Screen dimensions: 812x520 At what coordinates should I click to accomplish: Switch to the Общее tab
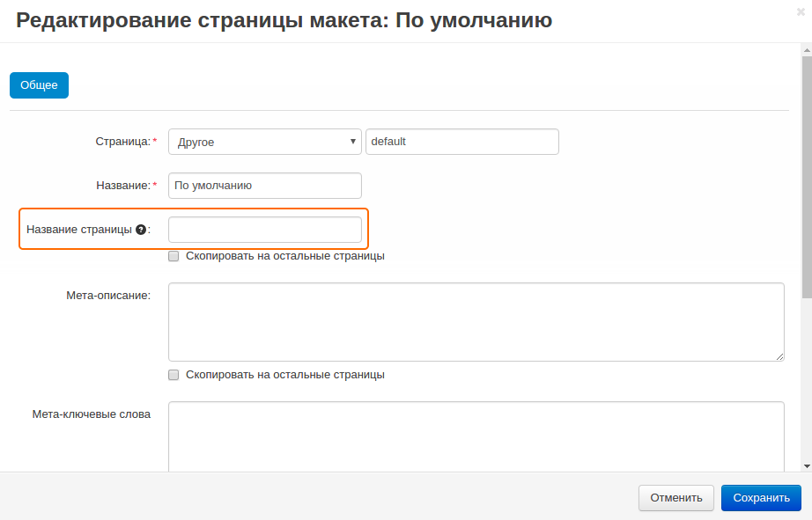(x=39, y=85)
